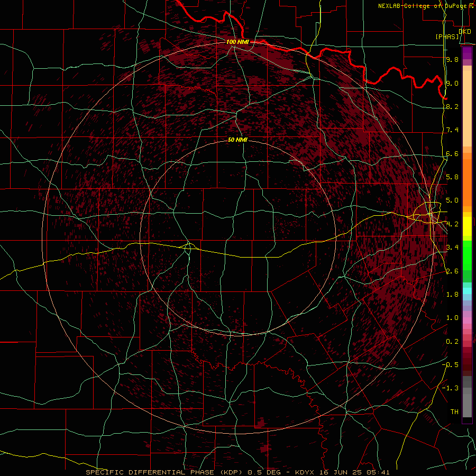The image size is (476, 476).
Task: Click the 100 NMI range ring label
Action: [237, 42]
